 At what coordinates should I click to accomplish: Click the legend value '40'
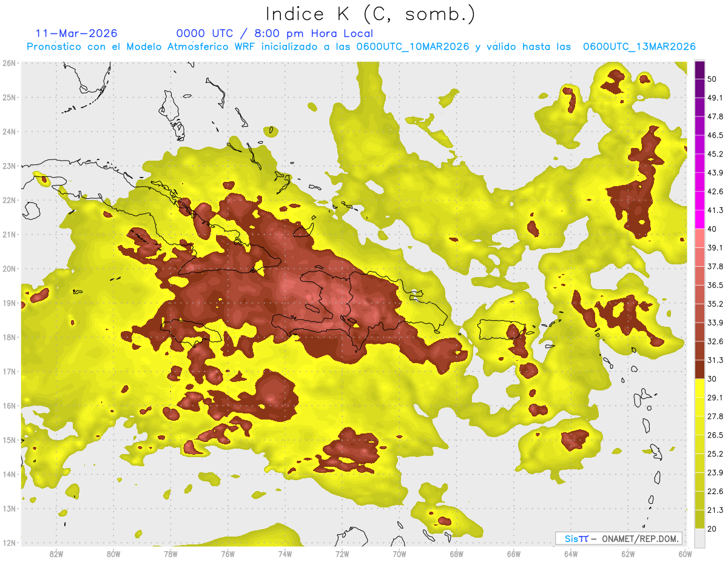[712, 229]
